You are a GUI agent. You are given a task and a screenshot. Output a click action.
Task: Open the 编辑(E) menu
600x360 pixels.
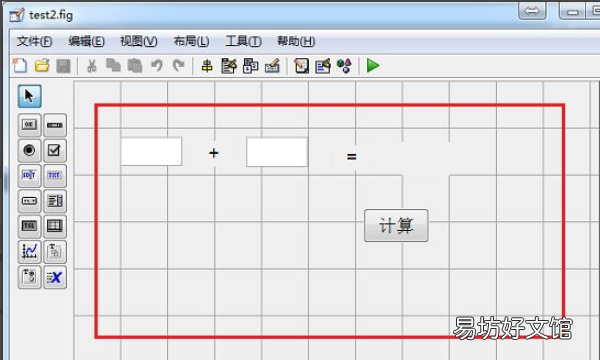pyautogui.click(x=86, y=41)
